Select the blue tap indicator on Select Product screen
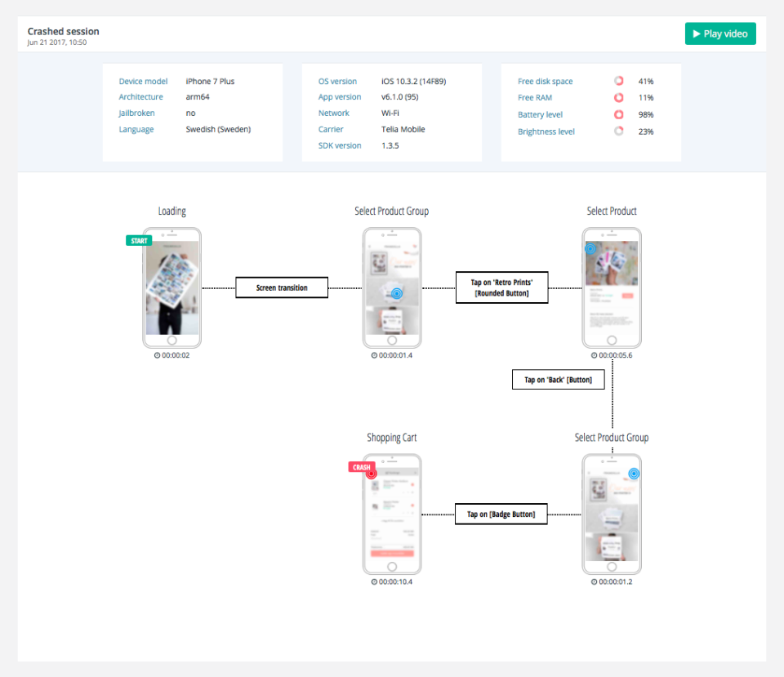Viewport: 784px width, 677px height. coord(591,248)
